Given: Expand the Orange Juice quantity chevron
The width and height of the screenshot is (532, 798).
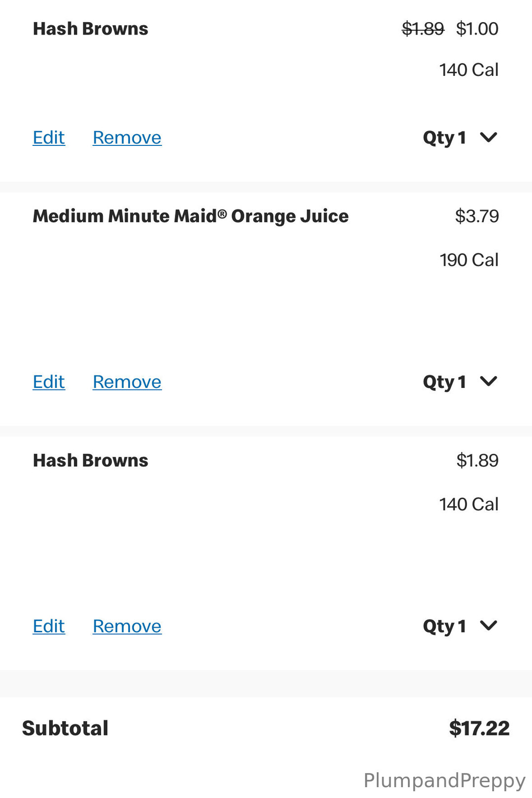Looking at the screenshot, I should pos(488,381).
